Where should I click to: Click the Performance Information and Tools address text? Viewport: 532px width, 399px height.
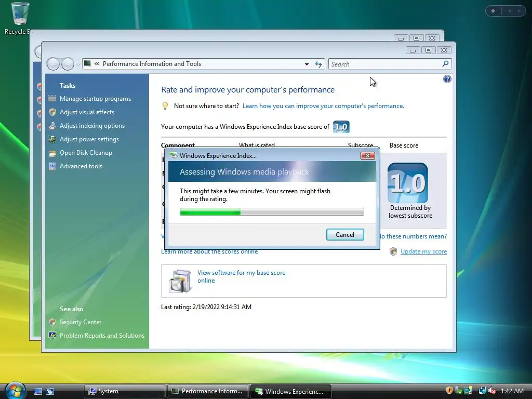[152, 64]
